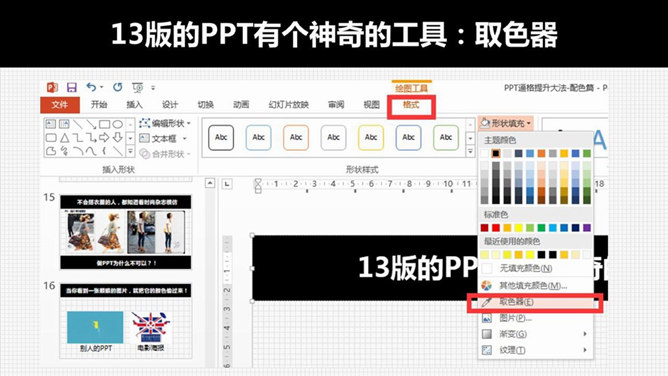Click the Undo arrow icon
668x376 pixels.
tap(91, 87)
